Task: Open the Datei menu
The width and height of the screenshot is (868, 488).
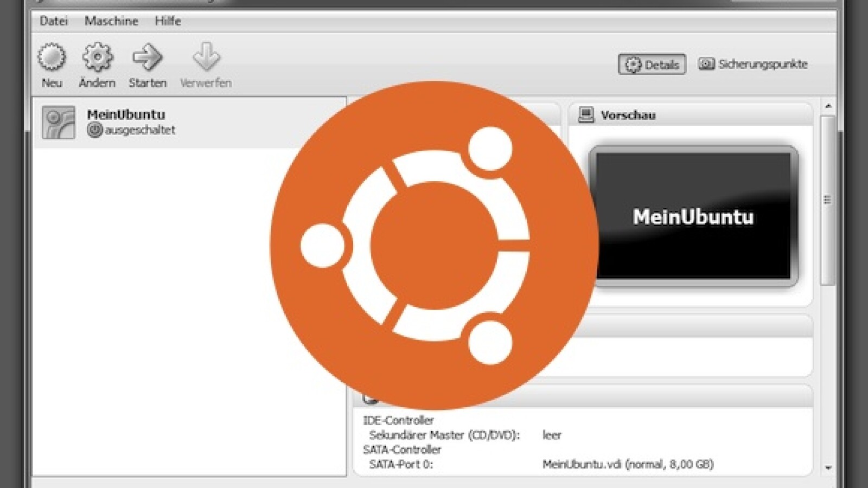Action: (54, 21)
